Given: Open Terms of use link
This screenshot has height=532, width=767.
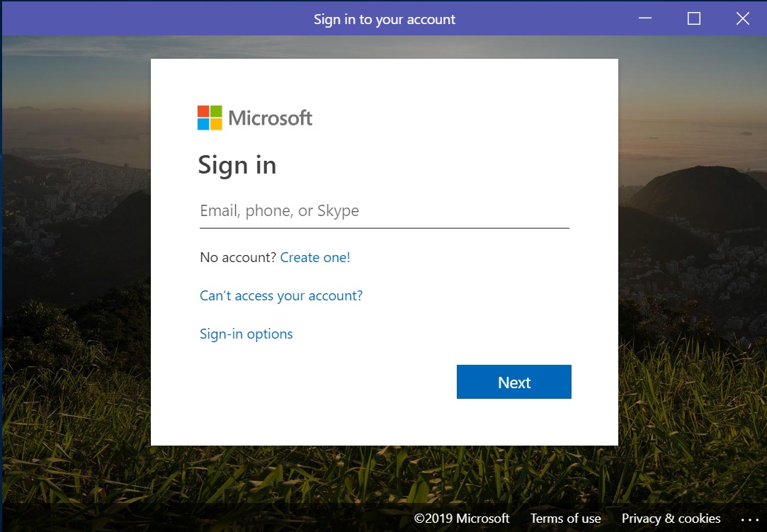Looking at the screenshot, I should pos(565,519).
